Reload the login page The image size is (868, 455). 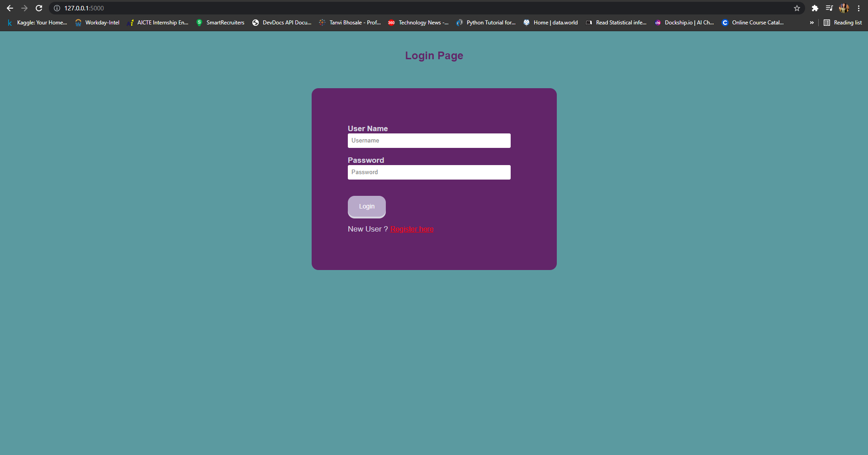39,8
